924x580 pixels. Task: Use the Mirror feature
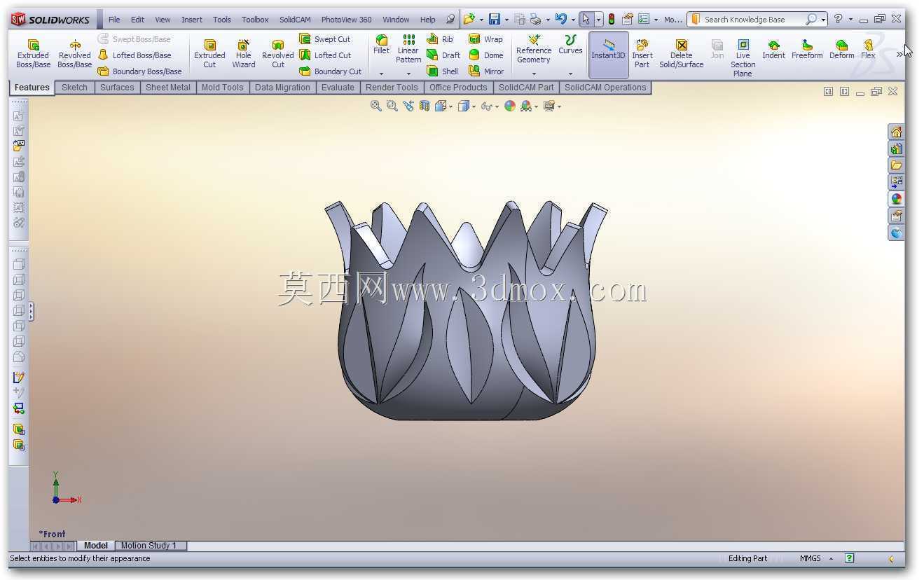click(x=485, y=71)
